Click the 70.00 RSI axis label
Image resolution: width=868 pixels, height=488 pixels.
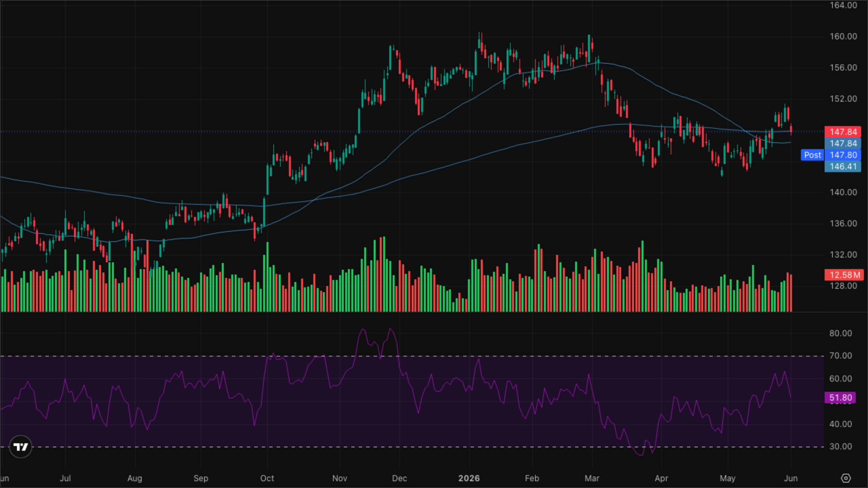(x=841, y=356)
